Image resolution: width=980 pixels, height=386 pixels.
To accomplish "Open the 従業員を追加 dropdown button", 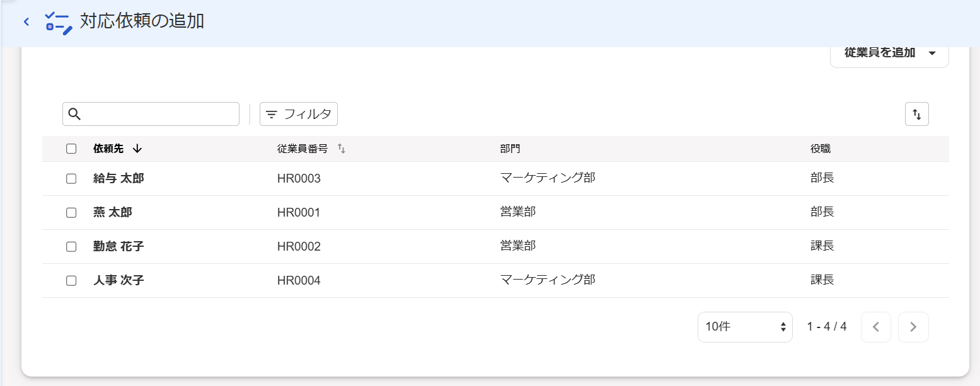I will click(x=889, y=53).
